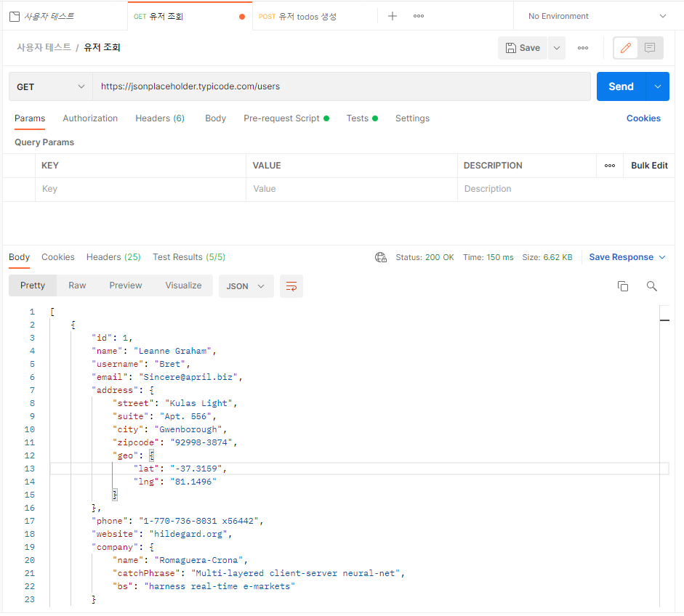This screenshot has height=616, width=684.
Task: Open the response Headers (25) tab
Action: 113,257
